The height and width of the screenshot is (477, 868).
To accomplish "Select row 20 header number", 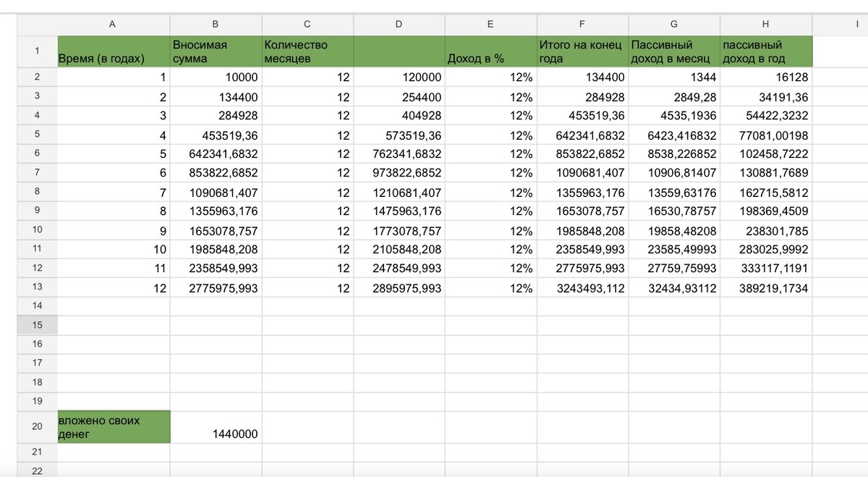I will [37, 426].
